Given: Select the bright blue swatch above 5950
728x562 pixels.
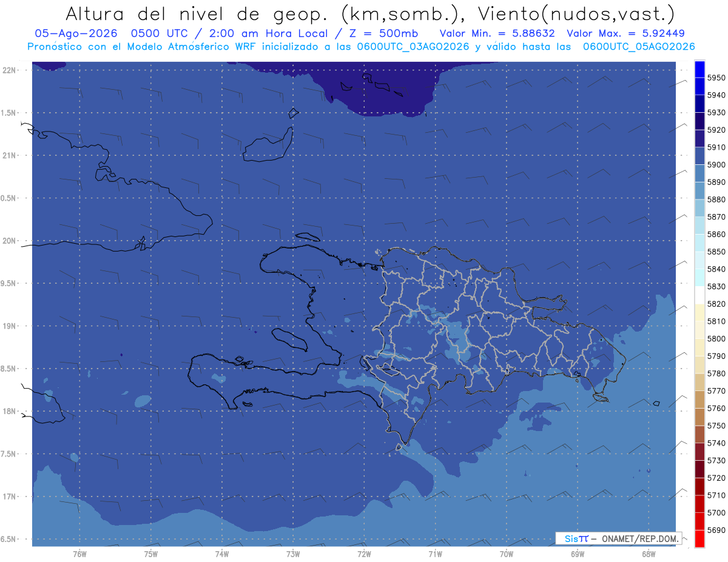Looking at the screenshot, I should pyautogui.click(x=699, y=69).
